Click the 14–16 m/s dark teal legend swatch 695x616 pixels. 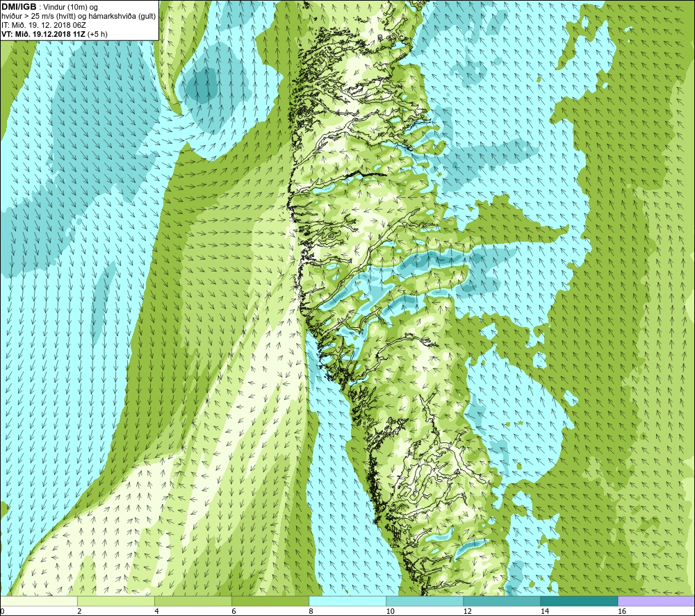click(579, 601)
